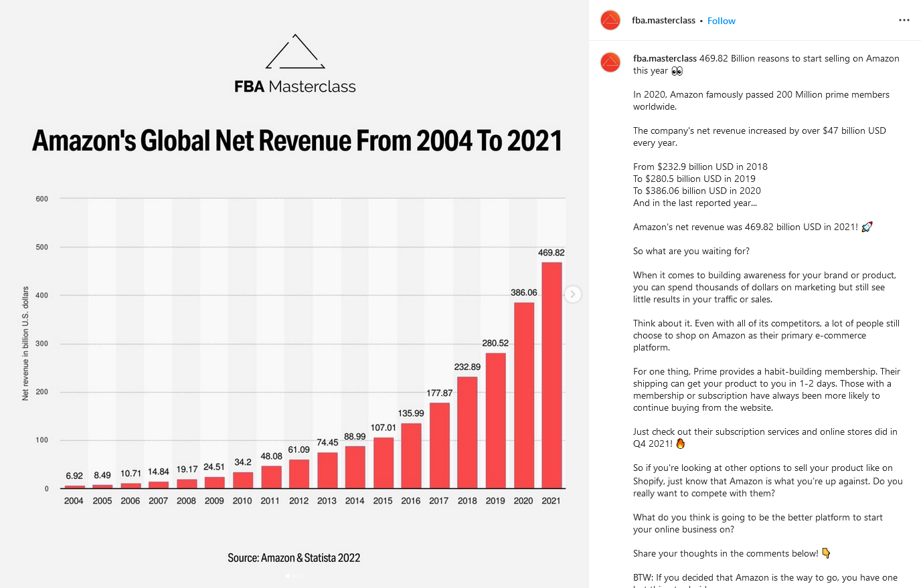This screenshot has width=921, height=588.
Task: Select the first carousel indicator dot
Action: (x=288, y=575)
